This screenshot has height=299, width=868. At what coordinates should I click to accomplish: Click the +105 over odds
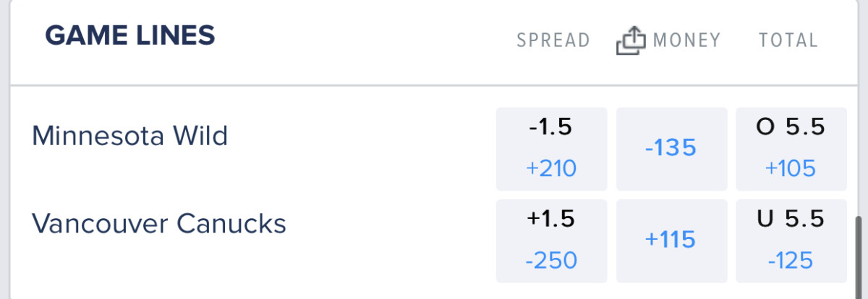[x=791, y=169]
